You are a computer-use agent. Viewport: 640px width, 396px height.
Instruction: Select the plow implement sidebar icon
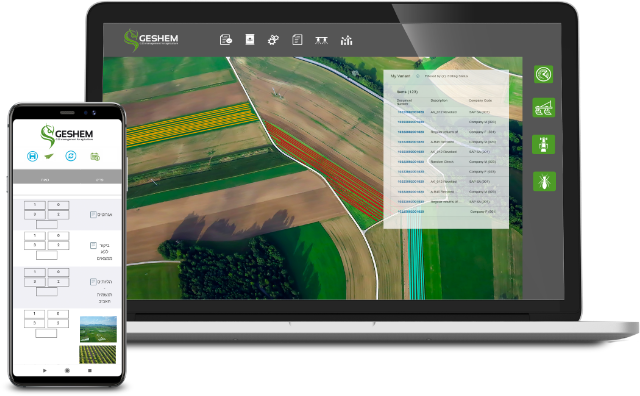pyautogui.click(x=544, y=108)
